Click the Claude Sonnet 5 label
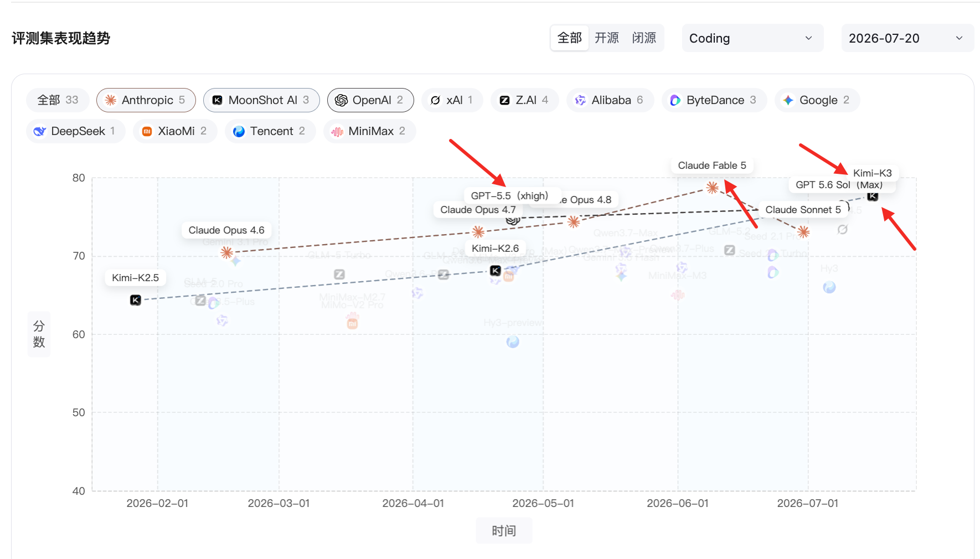 (x=803, y=210)
